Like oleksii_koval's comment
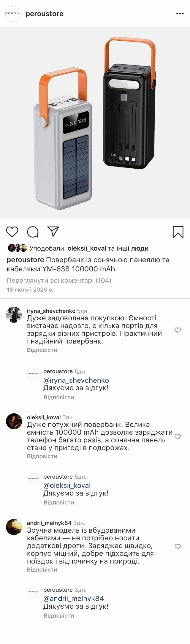 pos(178,436)
